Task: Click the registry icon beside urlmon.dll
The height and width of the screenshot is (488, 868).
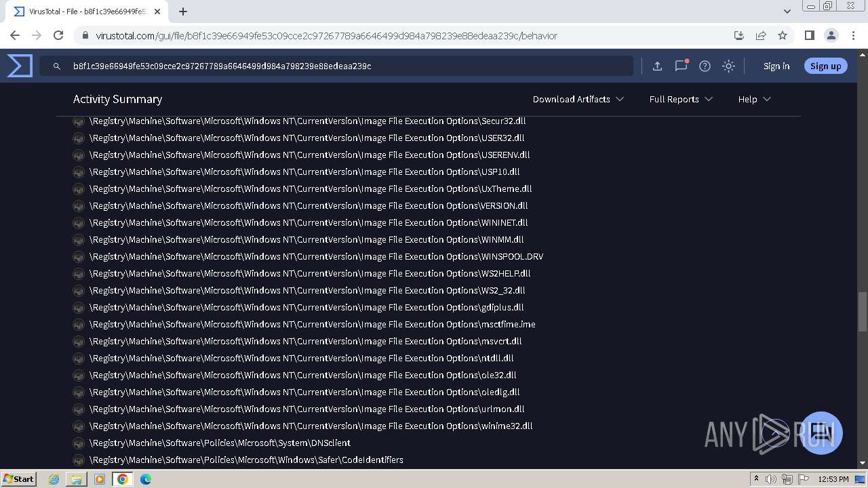Action: click(x=79, y=409)
